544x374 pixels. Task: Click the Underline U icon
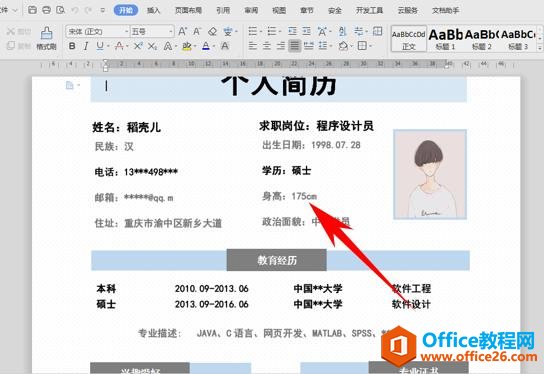100,46
